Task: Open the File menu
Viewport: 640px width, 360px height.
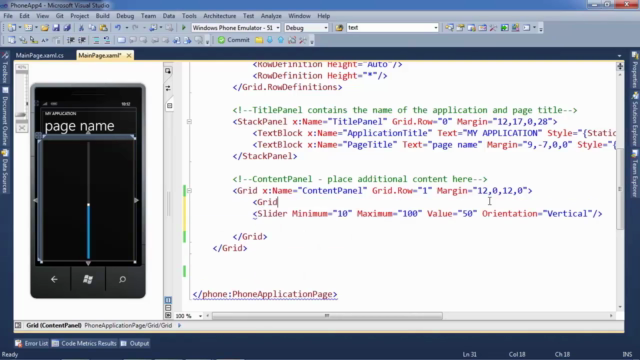Action: [x=8, y=16]
